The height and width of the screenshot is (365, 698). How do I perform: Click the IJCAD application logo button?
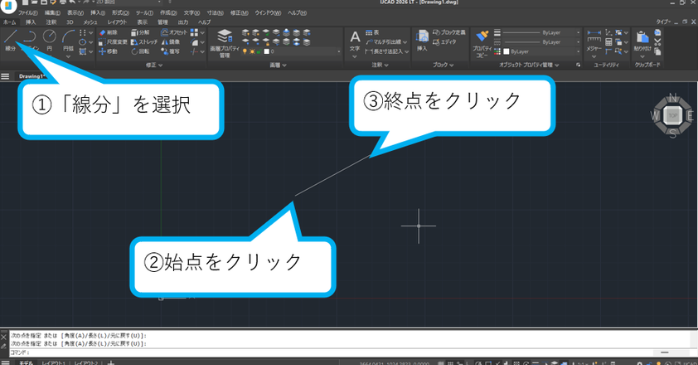[x=8, y=5]
